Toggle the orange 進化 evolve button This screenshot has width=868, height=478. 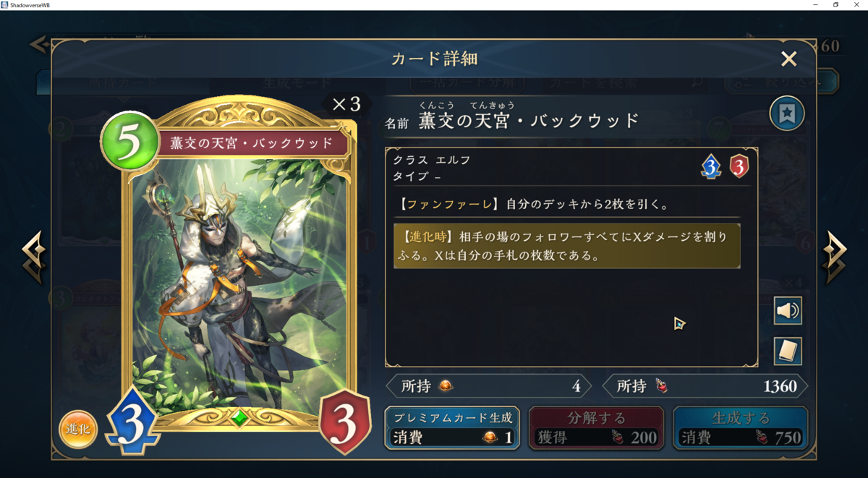tap(78, 429)
